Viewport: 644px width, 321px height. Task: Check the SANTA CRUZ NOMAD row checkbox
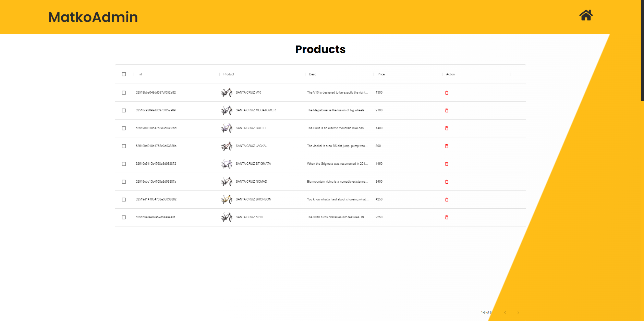[124, 182]
